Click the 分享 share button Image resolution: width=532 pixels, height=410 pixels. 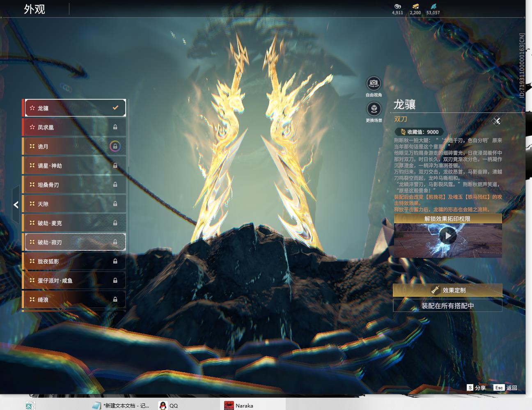[476, 387]
